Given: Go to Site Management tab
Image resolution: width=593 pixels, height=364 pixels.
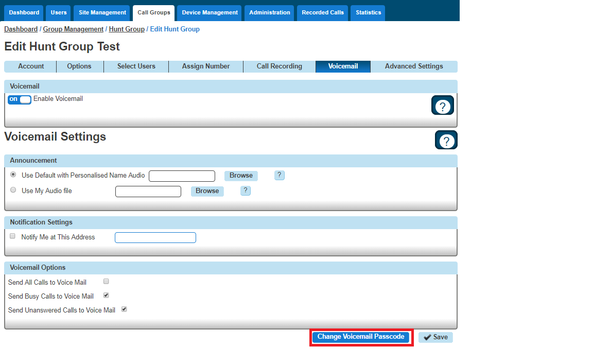Looking at the screenshot, I should tap(102, 13).
